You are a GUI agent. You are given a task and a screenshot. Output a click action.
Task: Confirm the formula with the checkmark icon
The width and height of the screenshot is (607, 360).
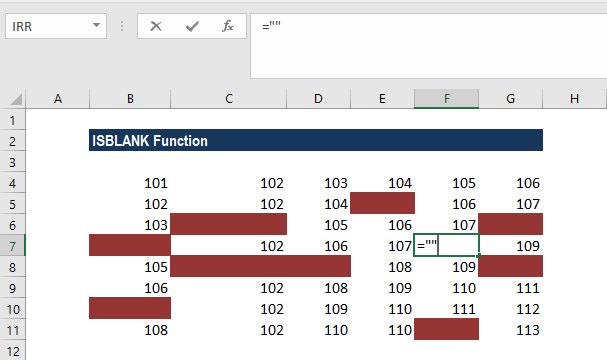coord(192,26)
